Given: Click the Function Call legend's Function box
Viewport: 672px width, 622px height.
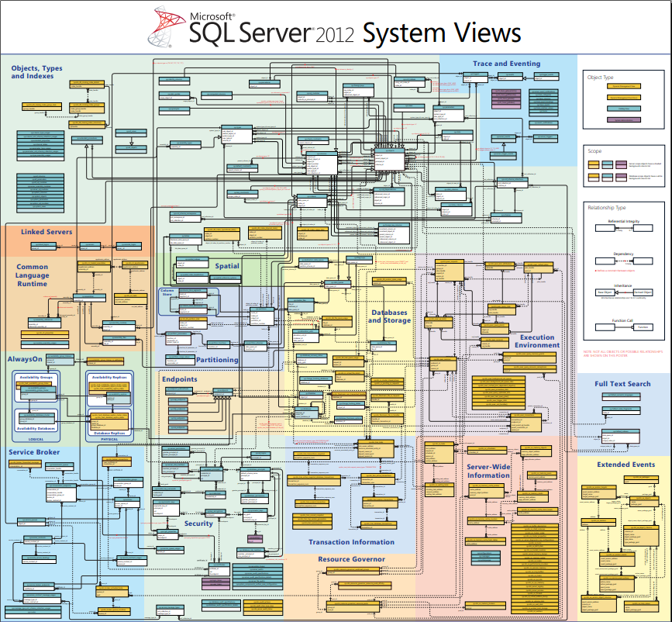Looking at the screenshot, I should 643,327.
